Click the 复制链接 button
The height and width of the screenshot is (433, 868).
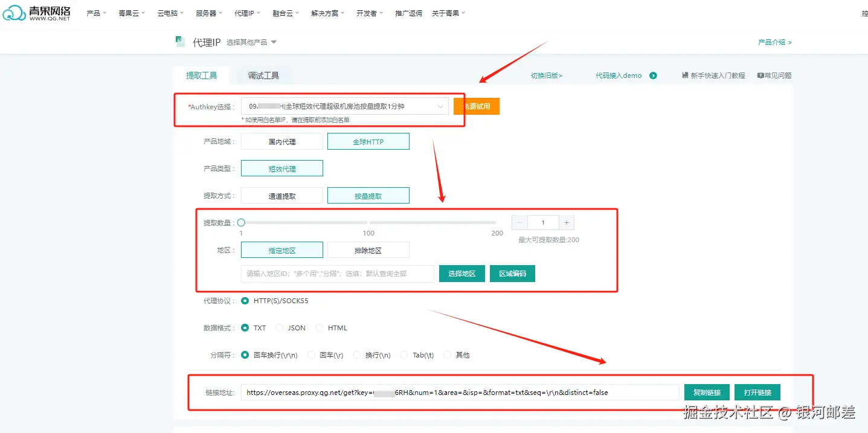[707, 393]
